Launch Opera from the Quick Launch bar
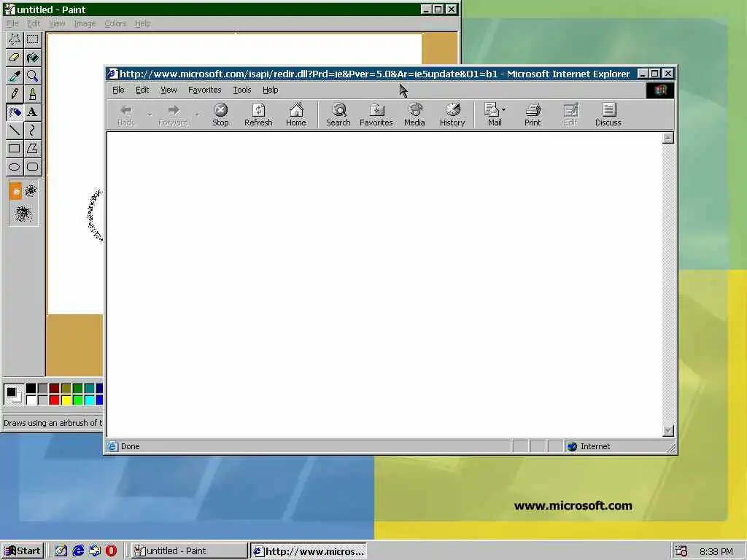 [x=111, y=551]
